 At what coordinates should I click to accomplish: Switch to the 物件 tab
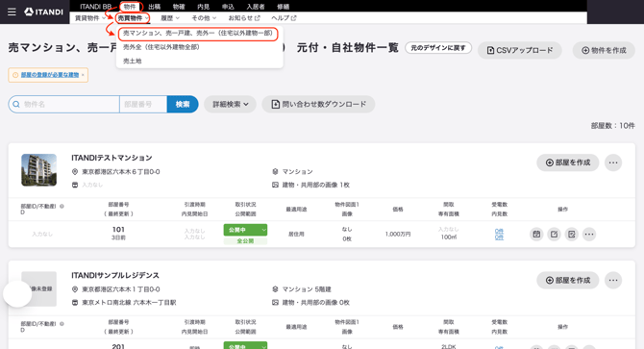coord(130,7)
